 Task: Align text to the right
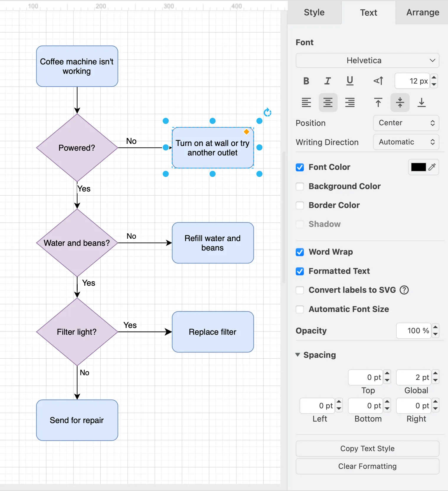[x=350, y=103]
